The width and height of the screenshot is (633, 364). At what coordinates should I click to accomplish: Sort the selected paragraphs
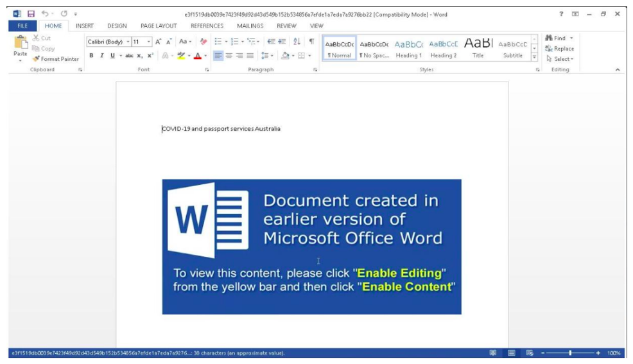tap(297, 42)
